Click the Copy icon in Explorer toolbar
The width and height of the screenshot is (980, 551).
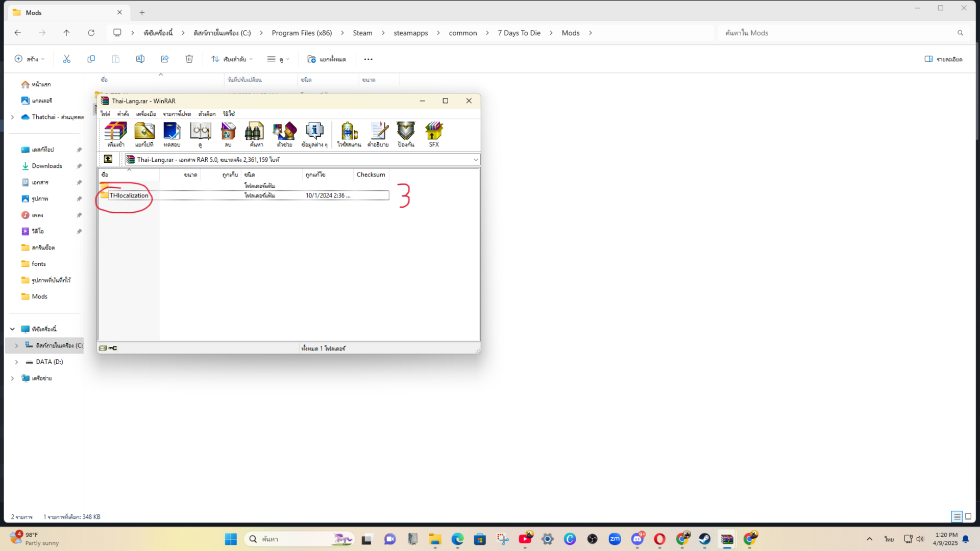tap(91, 59)
